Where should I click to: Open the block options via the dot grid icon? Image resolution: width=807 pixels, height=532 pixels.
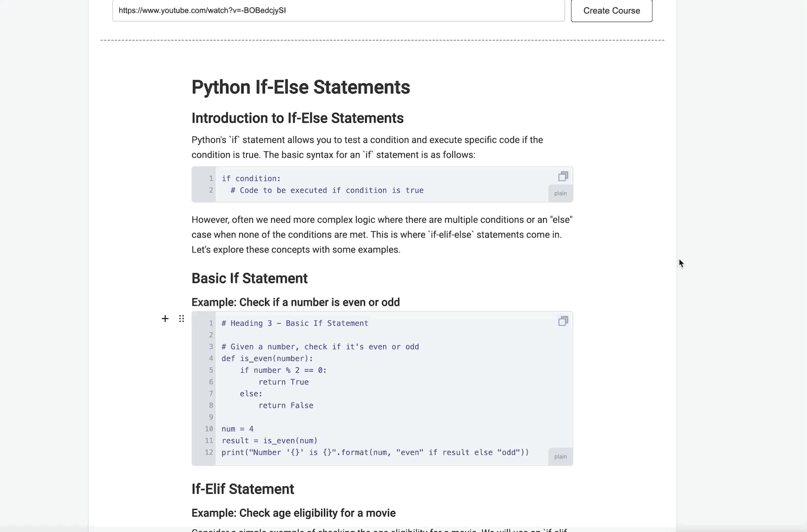181,319
